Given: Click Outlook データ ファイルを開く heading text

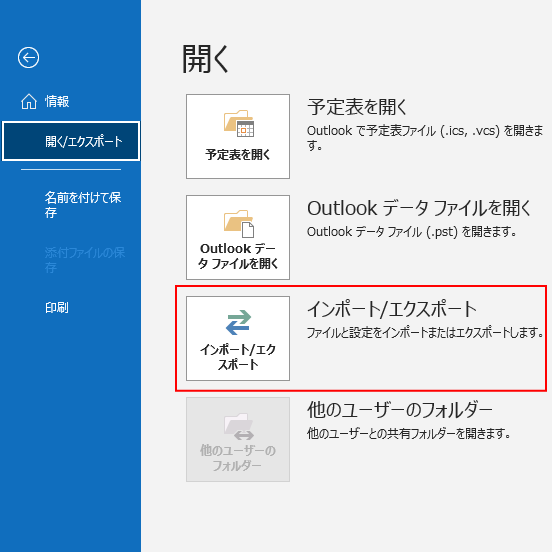Looking at the screenshot, I should click(x=419, y=208).
